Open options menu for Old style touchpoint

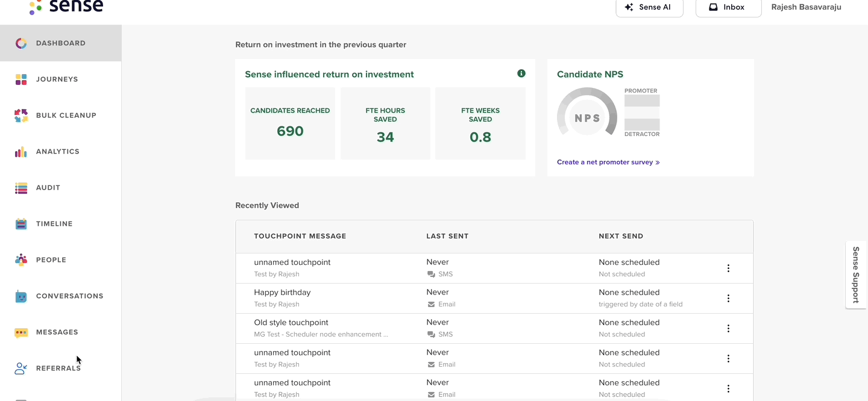(x=728, y=328)
